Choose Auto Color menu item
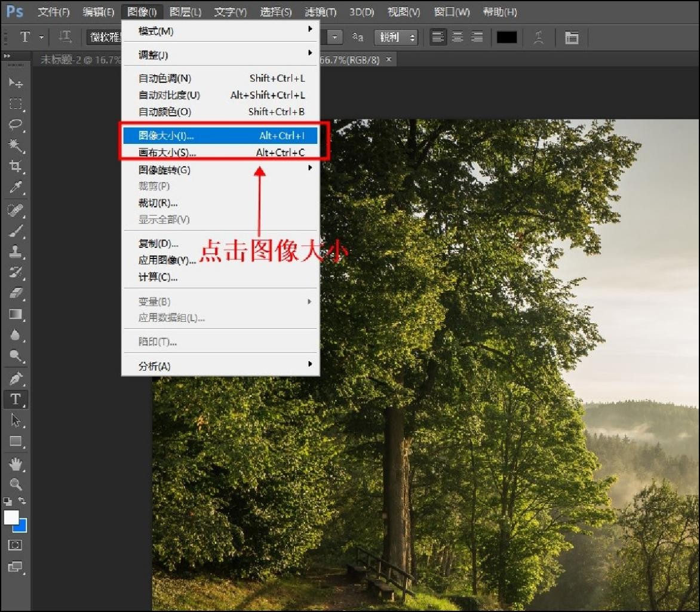The image size is (700, 612). point(220,112)
